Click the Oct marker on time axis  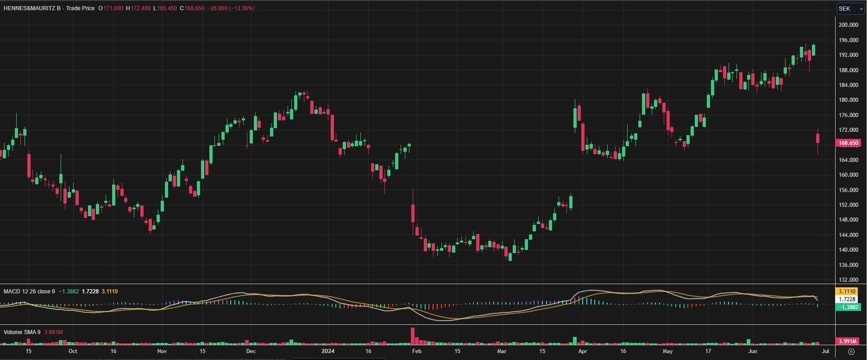coord(73,351)
